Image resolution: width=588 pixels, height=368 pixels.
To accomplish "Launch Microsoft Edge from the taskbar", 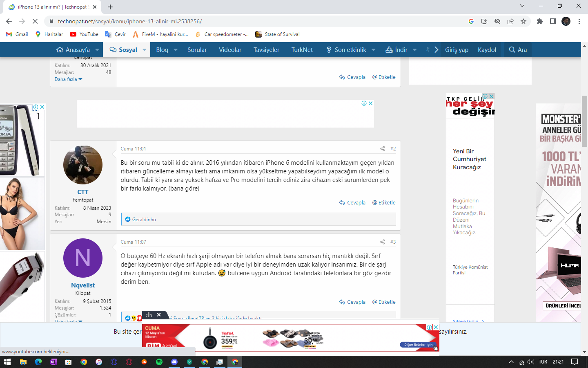I will 38,362.
